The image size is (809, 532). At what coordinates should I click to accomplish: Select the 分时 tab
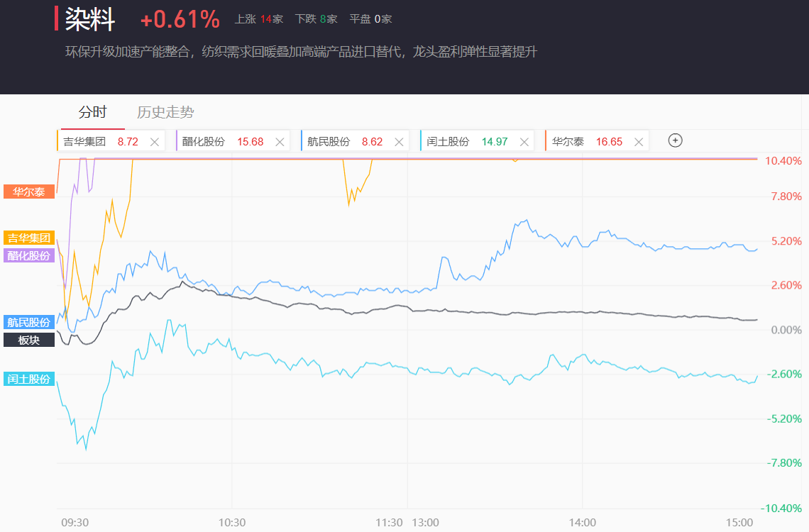pos(92,112)
